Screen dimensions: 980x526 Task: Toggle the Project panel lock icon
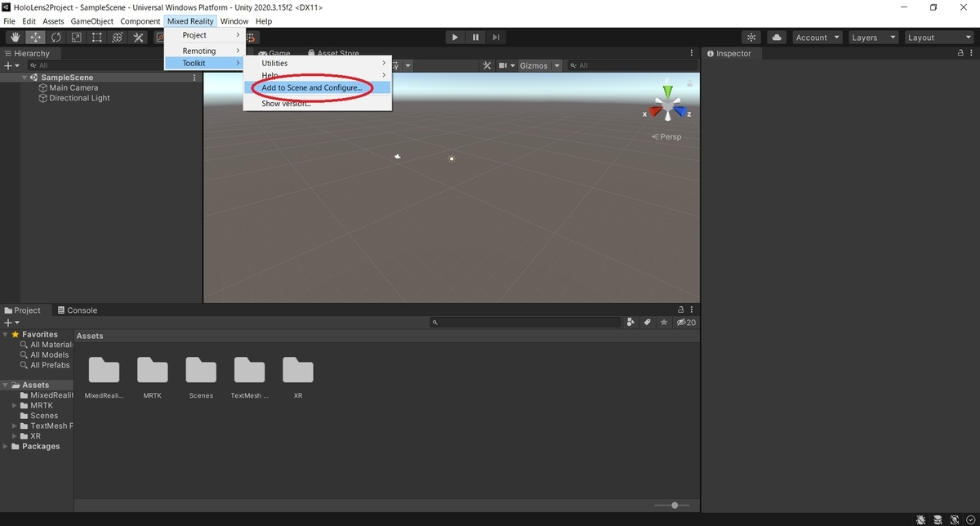681,310
